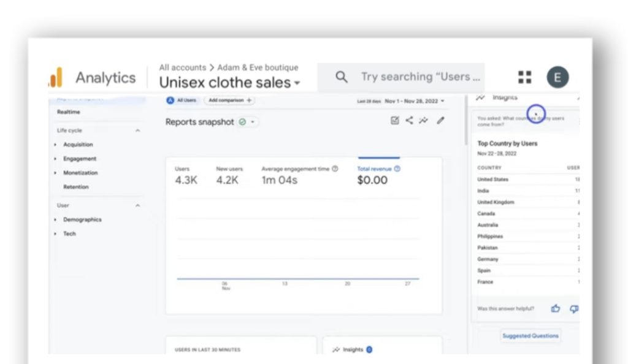628x364 pixels.
Task: Open the Realtime report
Action: coord(69,112)
